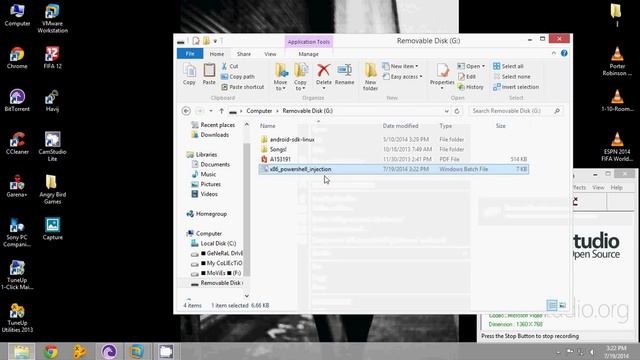Screen dimensions: 640x360
Task: Click Invert selection
Action: [x=516, y=87]
